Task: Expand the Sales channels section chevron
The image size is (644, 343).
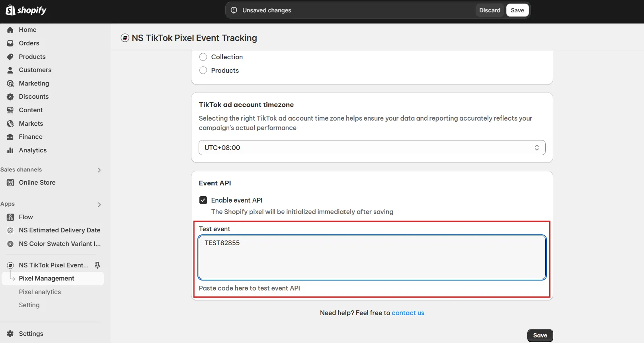Action: pyautogui.click(x=99, y=170)
